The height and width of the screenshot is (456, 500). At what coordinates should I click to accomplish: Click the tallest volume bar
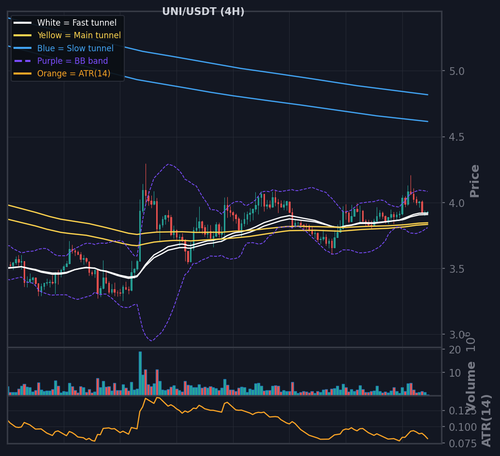[140, 373]
